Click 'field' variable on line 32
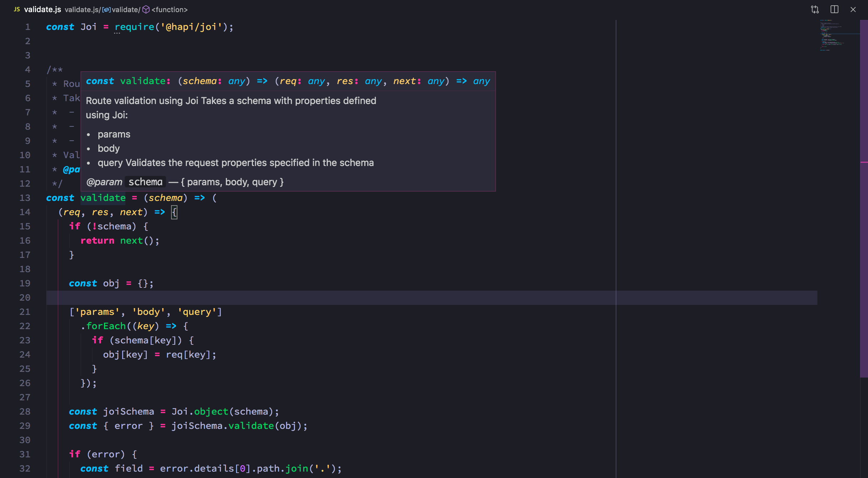The height and width of the screenshot is (478, 868). click(x=129, y=469)
